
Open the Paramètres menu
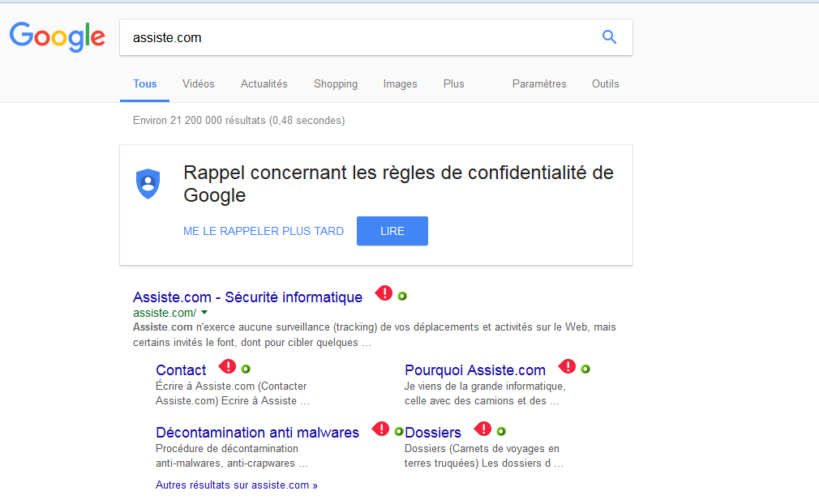tap(539, 84)
